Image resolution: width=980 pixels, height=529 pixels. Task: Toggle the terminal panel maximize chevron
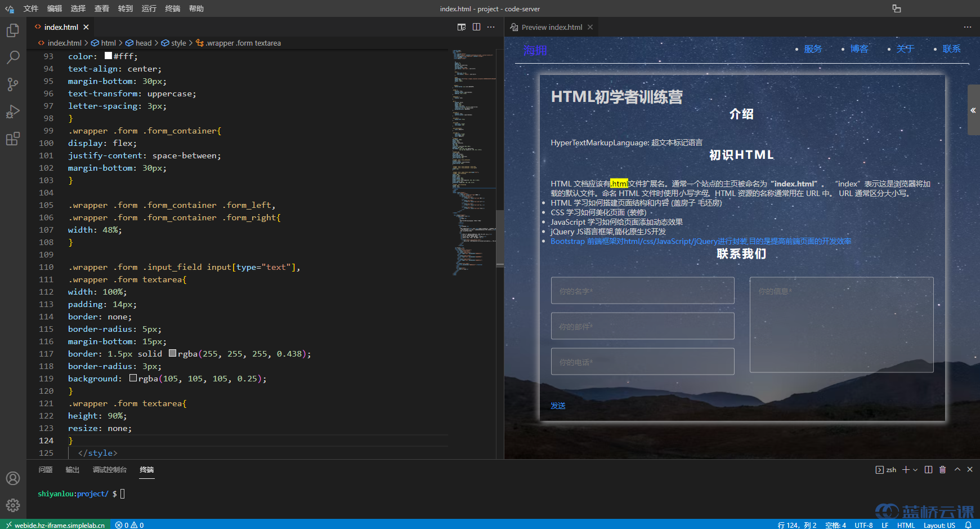tap(957, 470)
